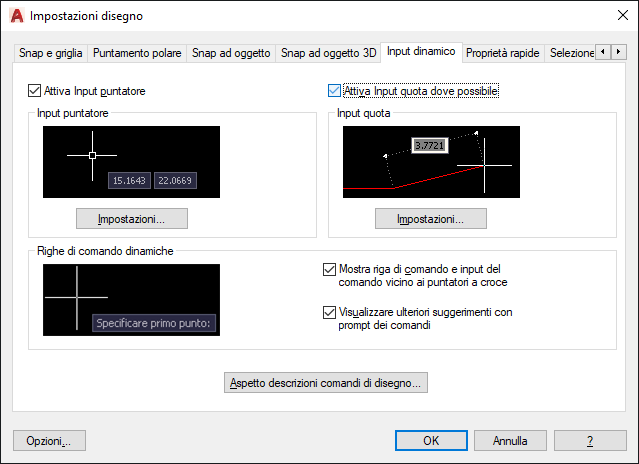Switch to the Snap e griglia tab
The width and height of the screenshot is (639, 464).
51,53
